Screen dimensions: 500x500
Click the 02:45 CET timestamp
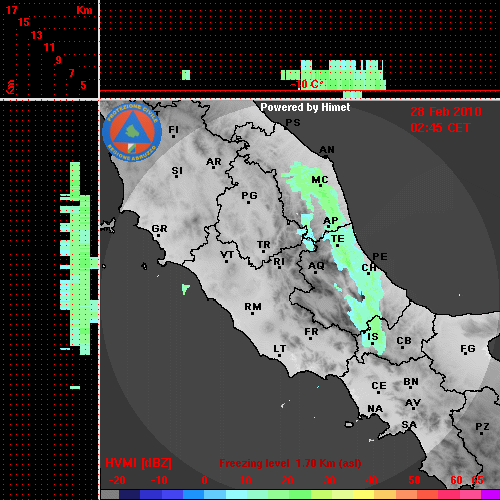[440, 128]
